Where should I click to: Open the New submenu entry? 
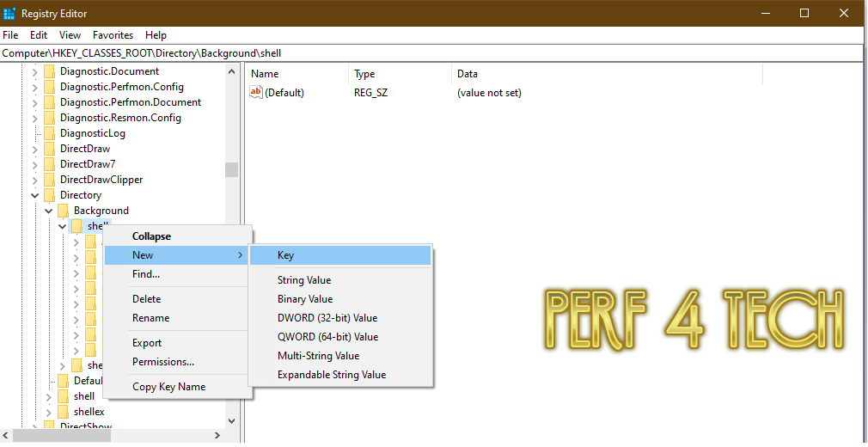click(177, 255)
